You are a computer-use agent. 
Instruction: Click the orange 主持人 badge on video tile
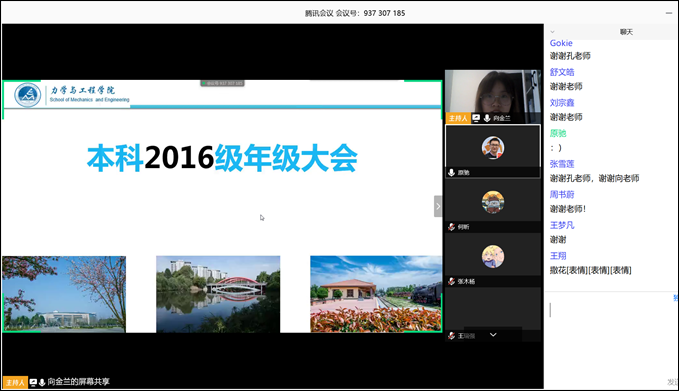click(x=458, y=118)
